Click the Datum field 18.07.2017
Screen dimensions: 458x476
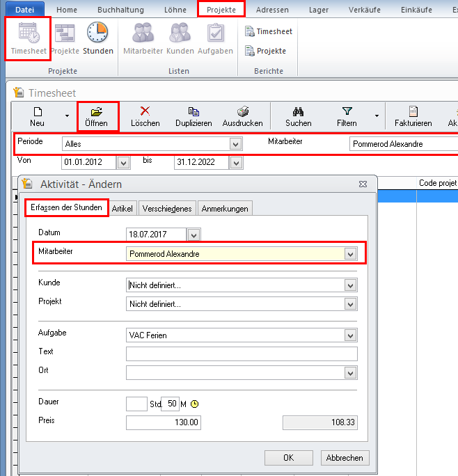(156, 235)
